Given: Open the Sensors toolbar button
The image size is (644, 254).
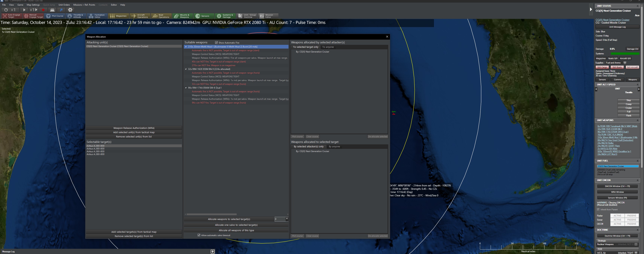Looking at the screenshot, I should pos(202,16).
